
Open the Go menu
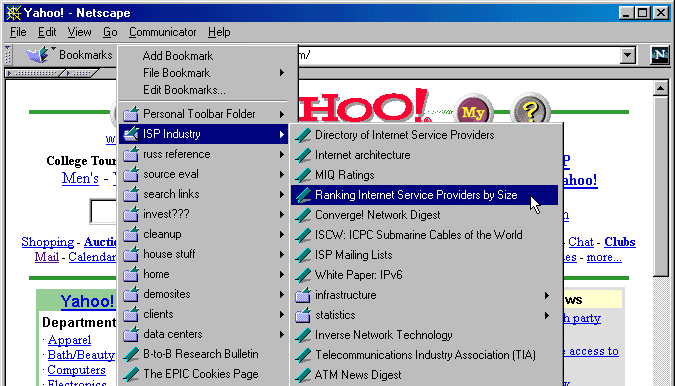point(110,32)
